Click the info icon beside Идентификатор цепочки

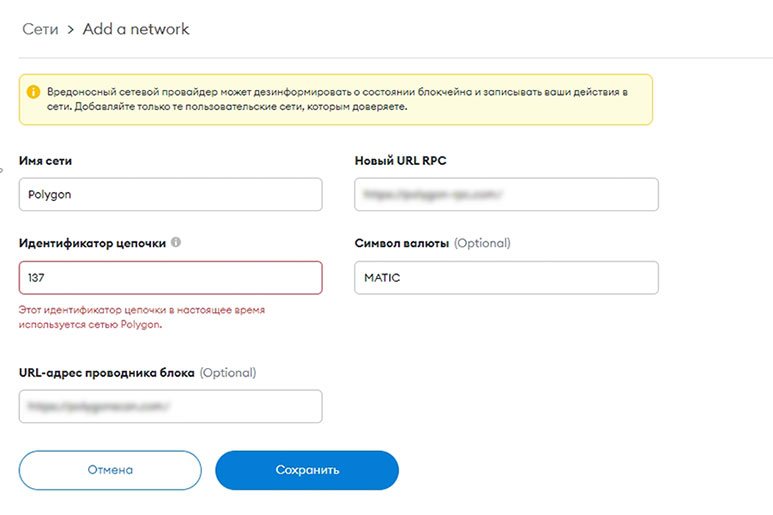(176, 242)
